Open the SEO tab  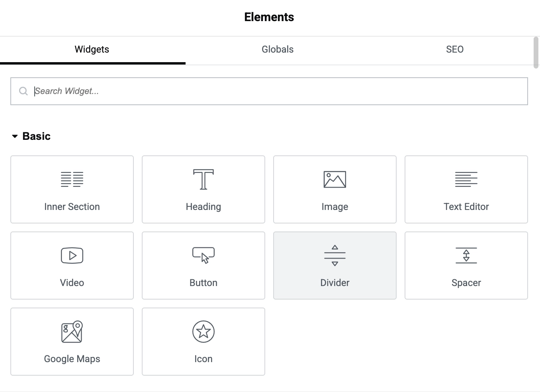click(x=454, y=49)
